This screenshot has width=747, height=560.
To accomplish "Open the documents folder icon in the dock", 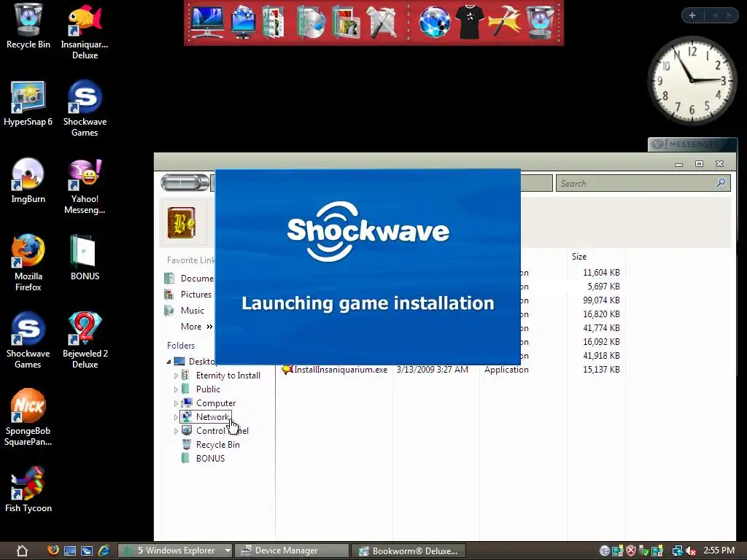I will (273, 23).
